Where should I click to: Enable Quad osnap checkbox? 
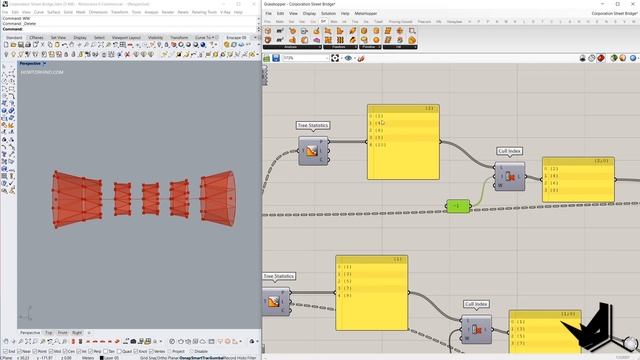tap(119, 351)
